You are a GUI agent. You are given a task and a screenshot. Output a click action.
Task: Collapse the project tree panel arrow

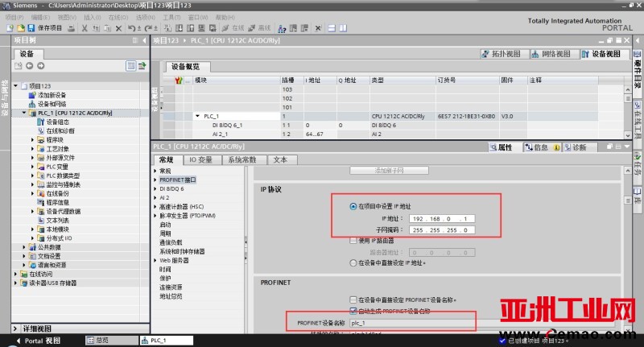(144, 40)
